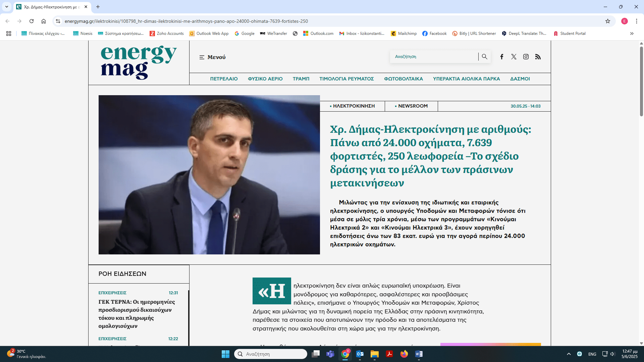This screenshot has width=644, height=362.
Task: Open the tab search dropdown arrow
Action: (6, 7)
